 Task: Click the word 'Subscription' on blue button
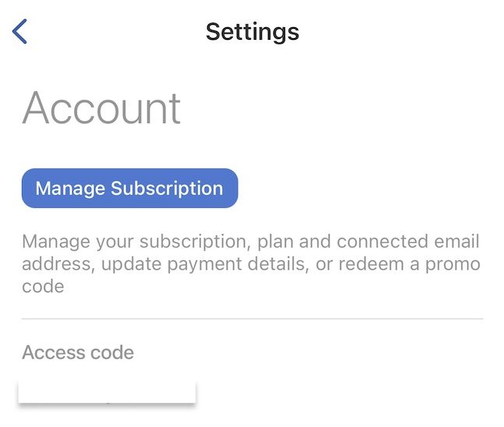(x=167, y=189)
